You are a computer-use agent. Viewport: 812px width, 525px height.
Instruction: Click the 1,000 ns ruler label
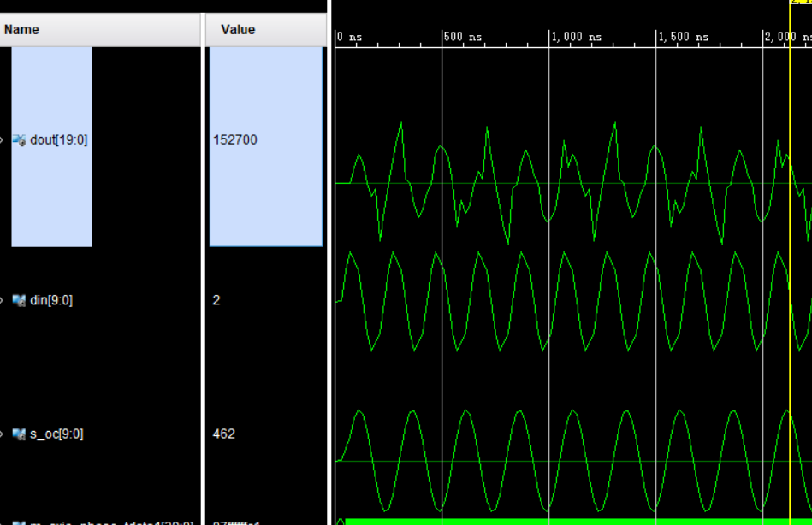577,37
